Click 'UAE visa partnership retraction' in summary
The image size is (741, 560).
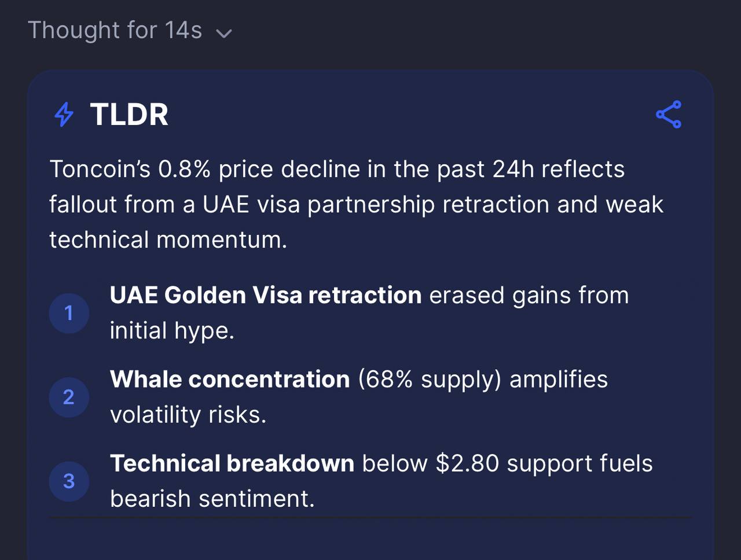(376, 205)
